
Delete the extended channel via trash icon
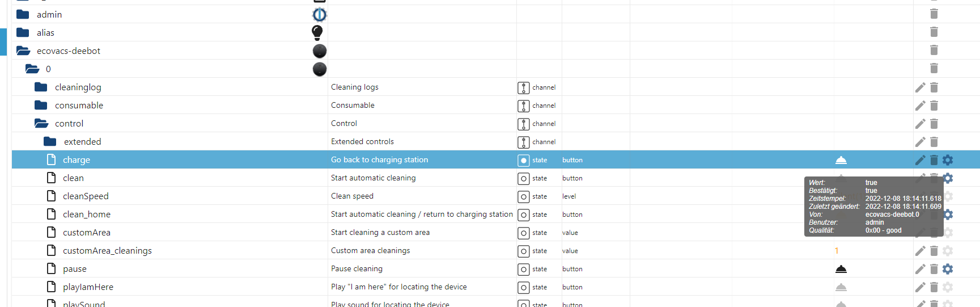(934, 142)
